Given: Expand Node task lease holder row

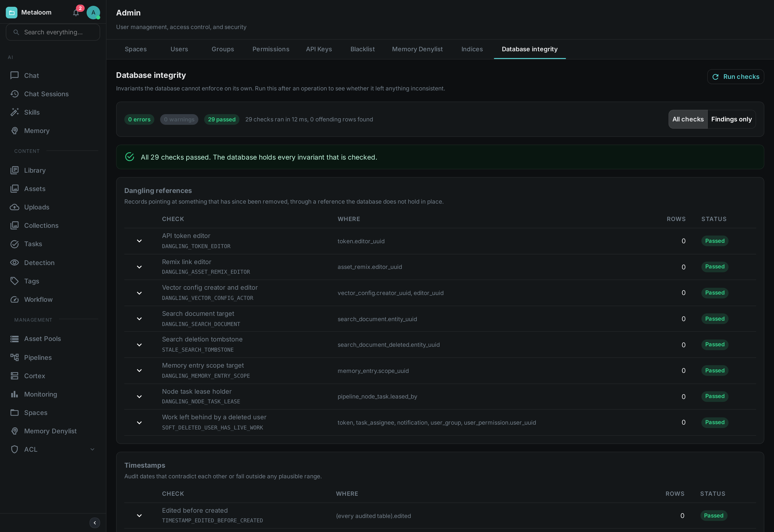Looking at the screenshot, I should (x=139, y=396).
